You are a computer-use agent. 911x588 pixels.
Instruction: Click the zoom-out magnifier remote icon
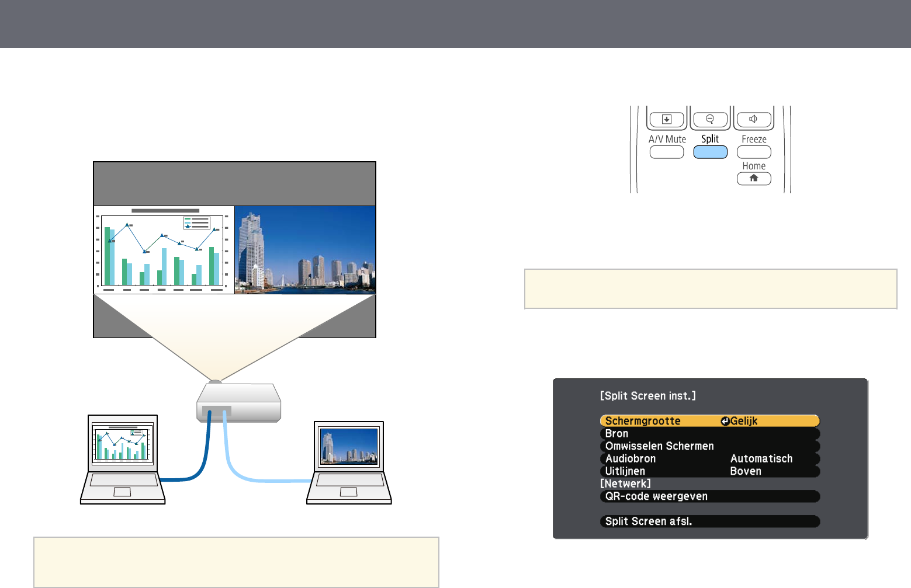[x=710, y=119]
